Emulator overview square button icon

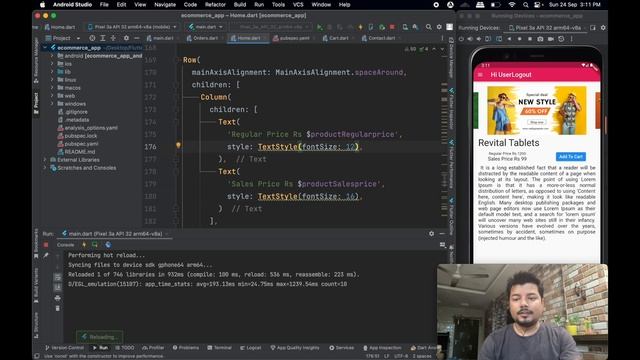point(530,39)
